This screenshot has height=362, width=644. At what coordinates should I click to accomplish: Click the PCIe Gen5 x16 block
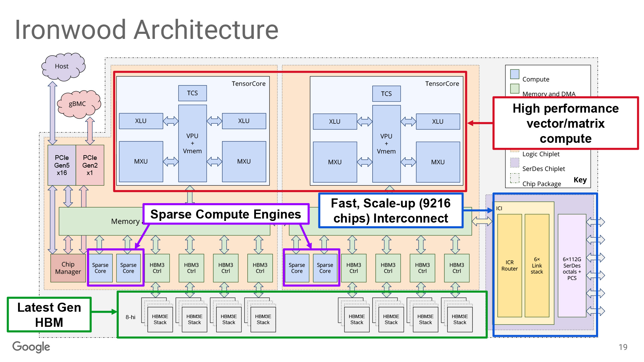point(62,165)
